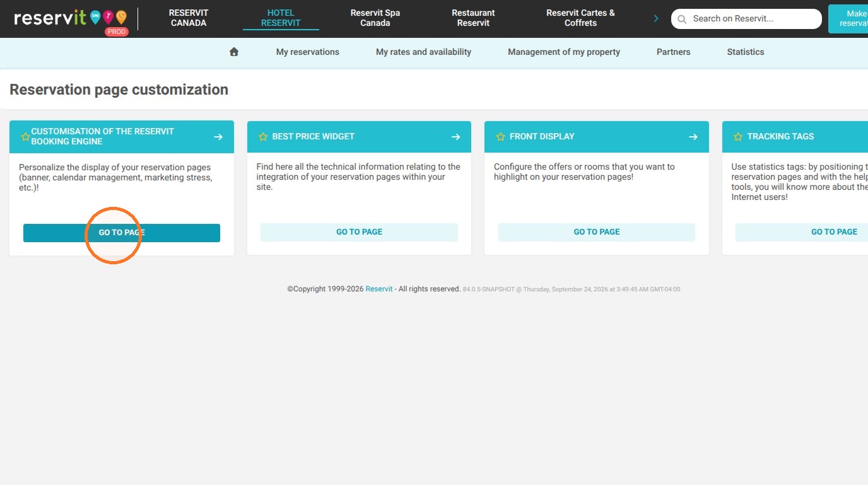Open My reservations menu
The width and height of the screenshot is (868, 485).
(x=308, y=52)
